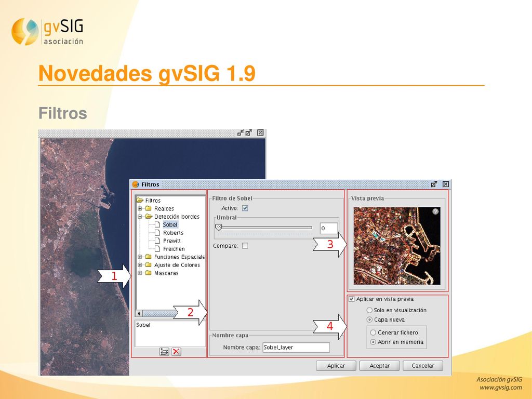The width and height of the screenshot is (532, 399).
Task: Click the Sobel filter document icon
Action: [157, 224]
